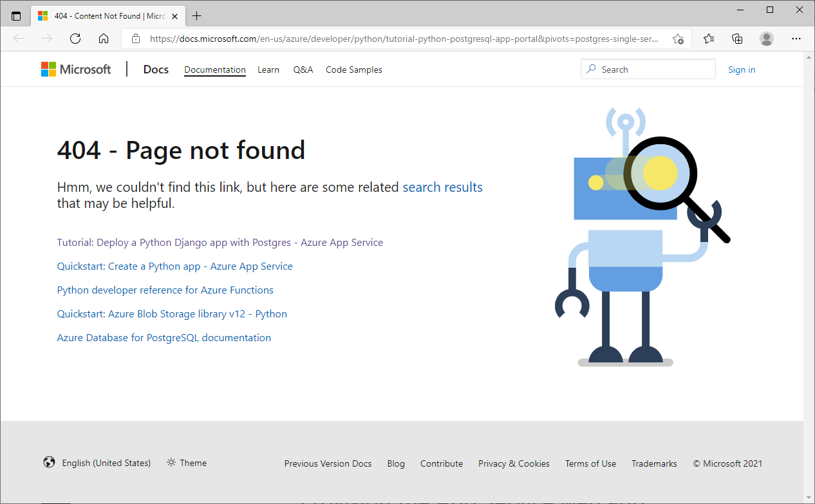Viewport: 815px width, 504px height.
Task: Click the sun icon next to Theme
Action: 171,462
